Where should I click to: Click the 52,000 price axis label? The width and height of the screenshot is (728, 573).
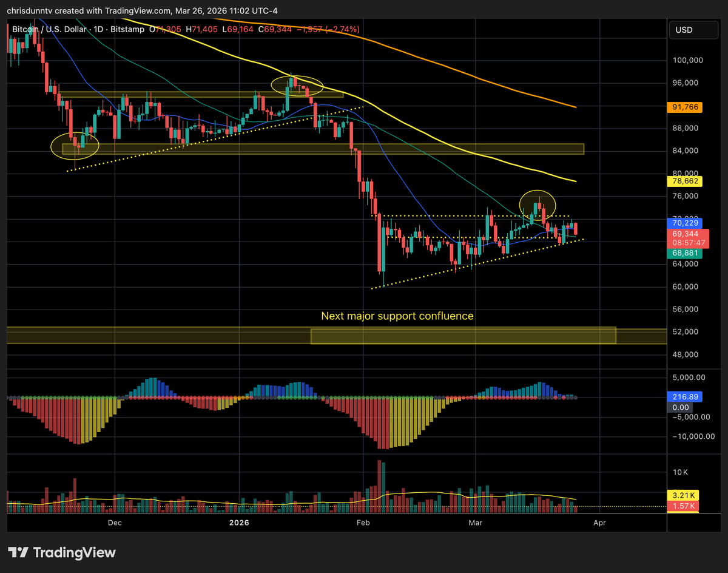coord(686,332)
